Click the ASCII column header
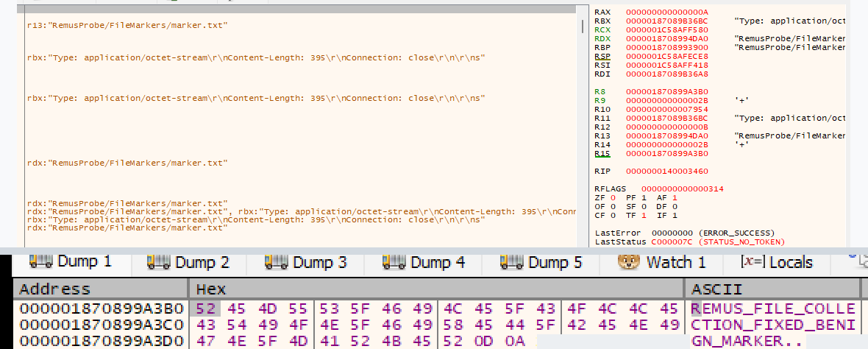The width and height of the screenshot is (868, 349). click(772, 289)
